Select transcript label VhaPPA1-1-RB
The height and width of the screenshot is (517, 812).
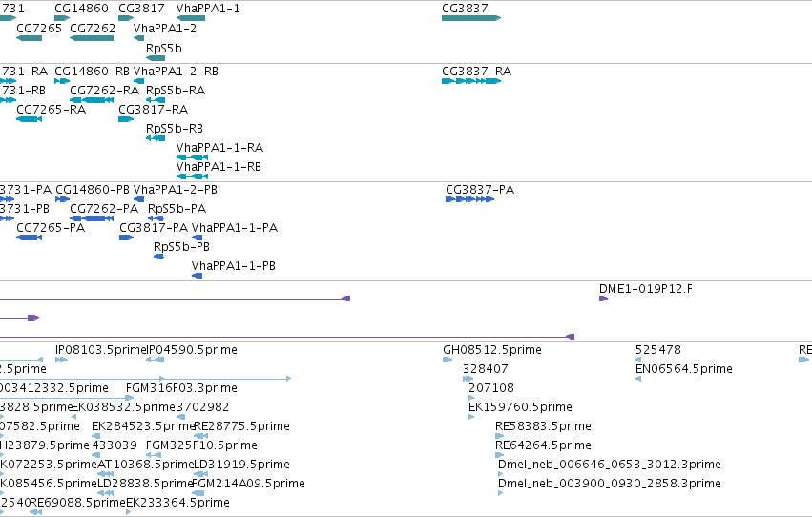point(219,167)
